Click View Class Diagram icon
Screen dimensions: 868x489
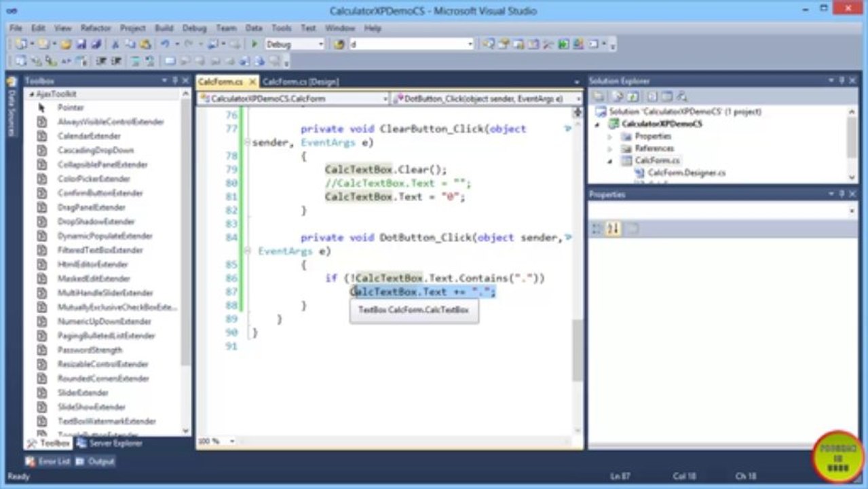click(x=682, y=97)
